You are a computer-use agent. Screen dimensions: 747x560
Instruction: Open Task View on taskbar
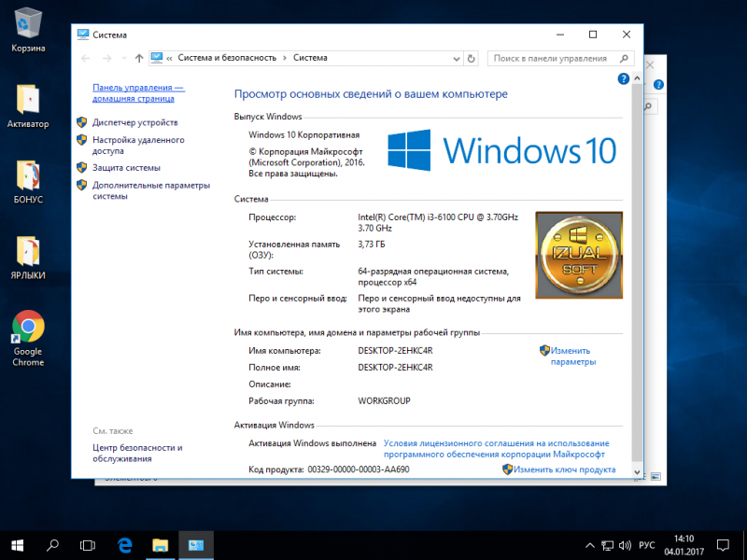[88, 545]
